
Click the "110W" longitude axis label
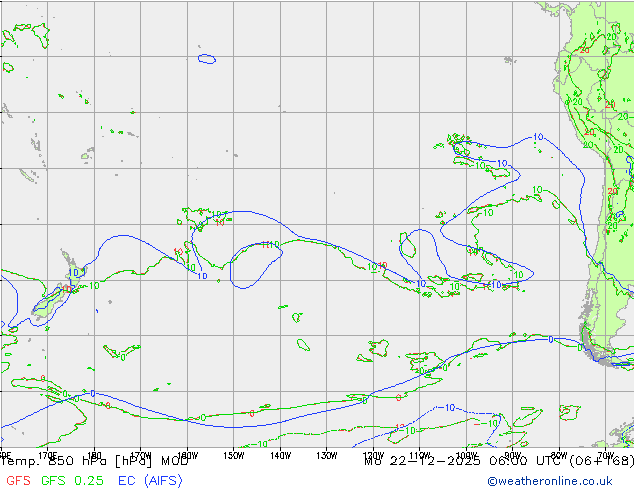pos(420,455)
